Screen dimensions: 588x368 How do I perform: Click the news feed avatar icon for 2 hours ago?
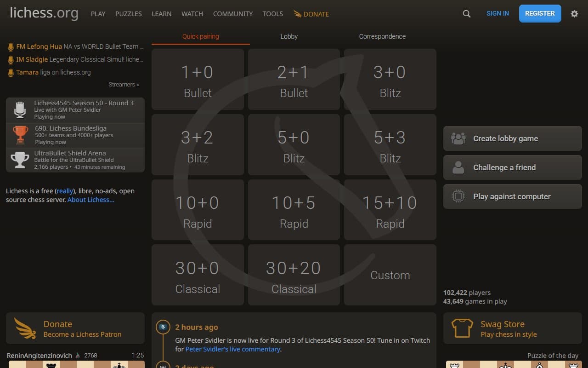tap(163, 327)
